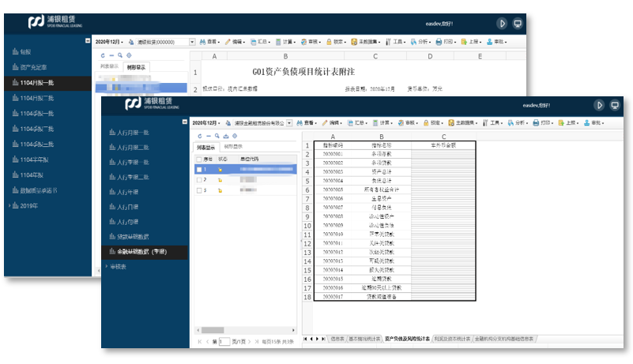Click the search magnifier icon above front unit list
The height and width of the screenshot is (364, 633).
click(x=216, y=136)
